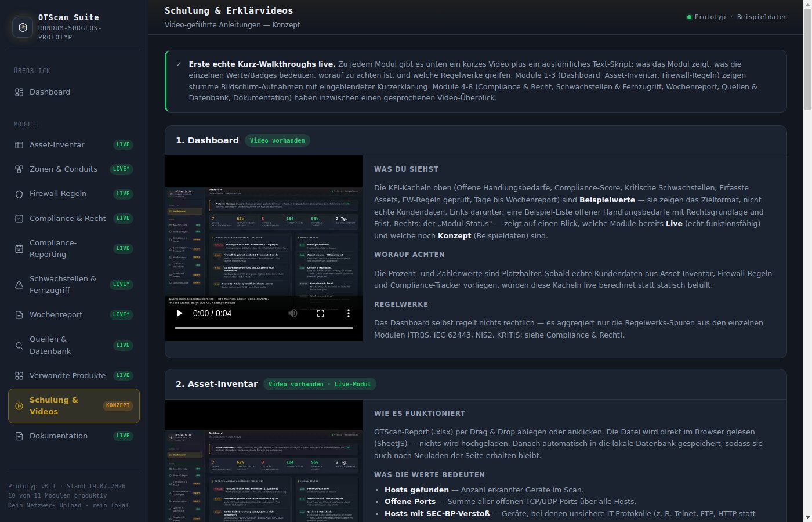The width and height of the screenshot is (812, 522).
Task: Click the Firewall-Regeln shield icon
Action: click(x=19, y=194)
